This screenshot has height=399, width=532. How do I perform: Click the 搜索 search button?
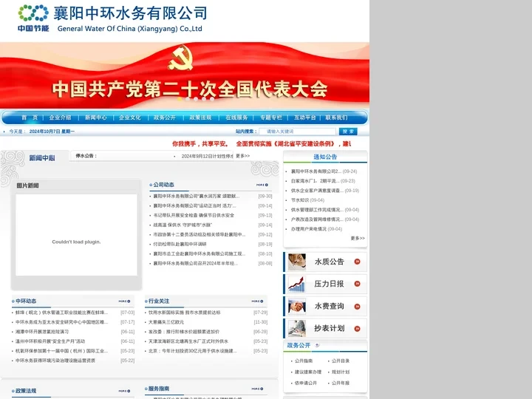[348, 132]
